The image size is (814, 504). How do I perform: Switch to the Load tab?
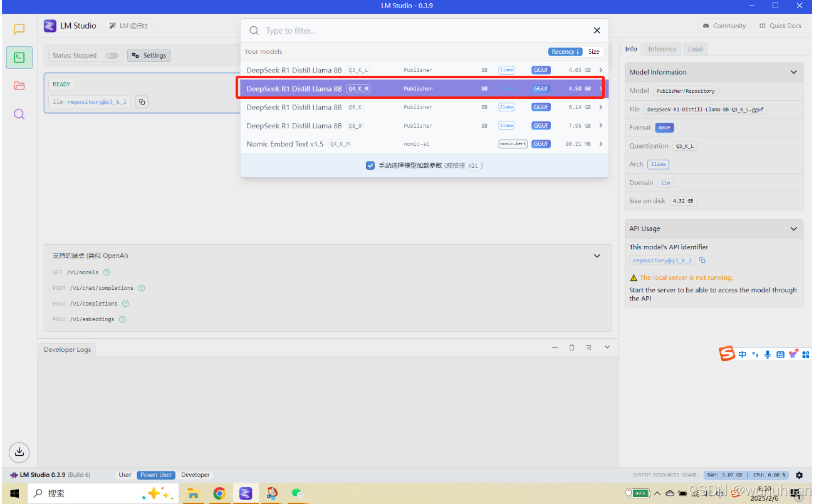pos(696,49)
